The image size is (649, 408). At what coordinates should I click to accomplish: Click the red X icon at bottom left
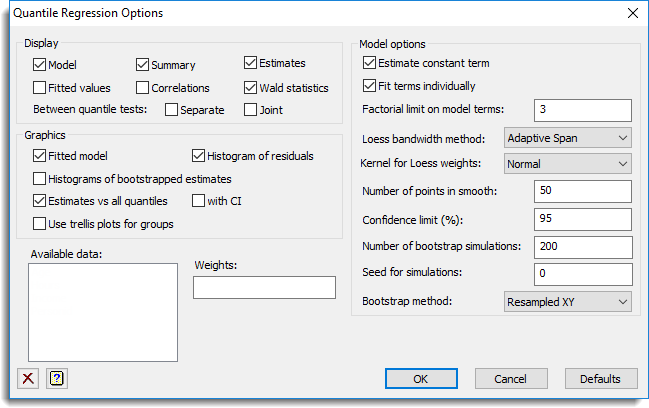(x=27, y=378)
